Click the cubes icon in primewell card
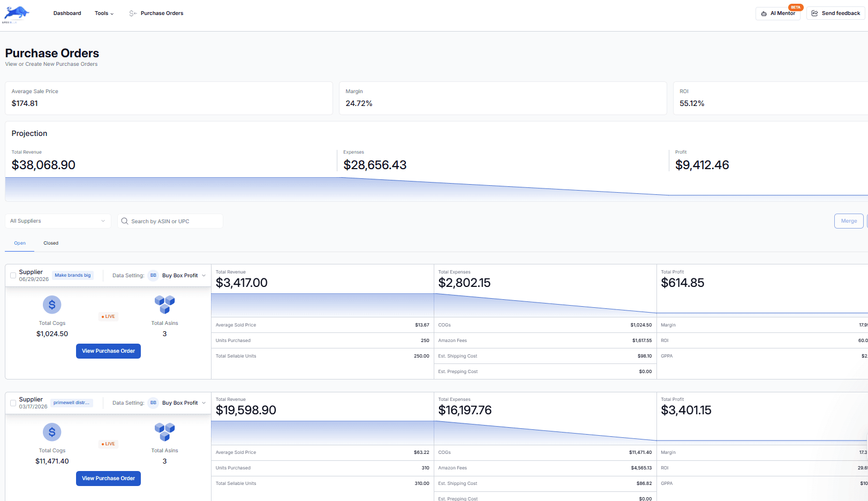The image size is (868, 501). click(165, 431)
